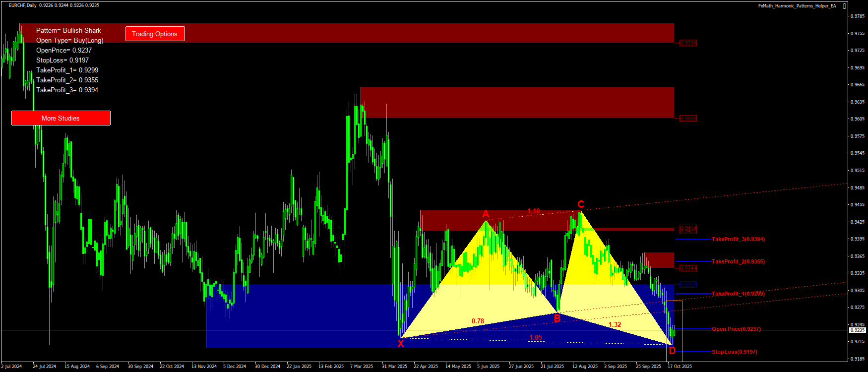Pick the red C pattern point marker

point(581,204)
